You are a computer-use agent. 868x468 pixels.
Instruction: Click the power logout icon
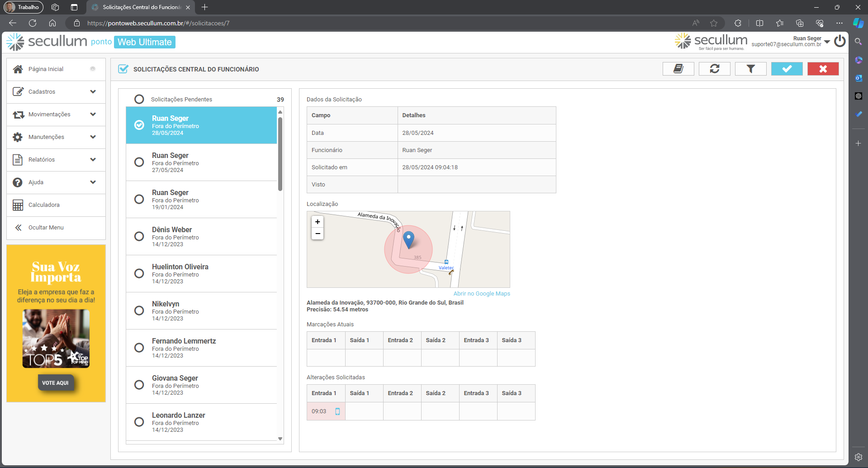[840, 41]
